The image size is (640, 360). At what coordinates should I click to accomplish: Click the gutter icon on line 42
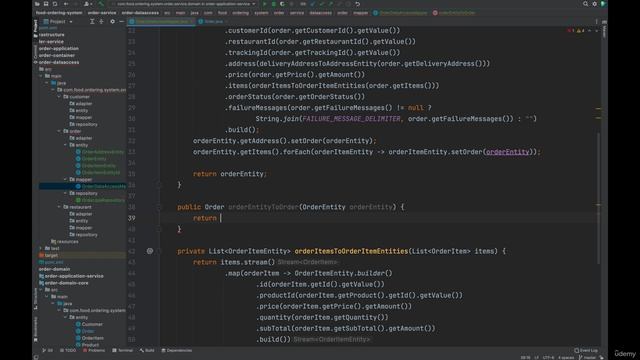pos(150,251)
